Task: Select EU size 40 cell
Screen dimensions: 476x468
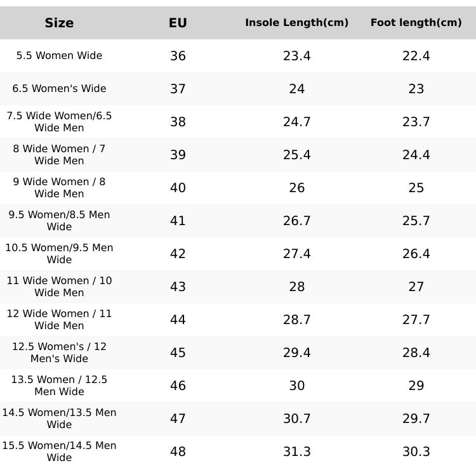Action: pyautogui.click(x=178, y=188)
